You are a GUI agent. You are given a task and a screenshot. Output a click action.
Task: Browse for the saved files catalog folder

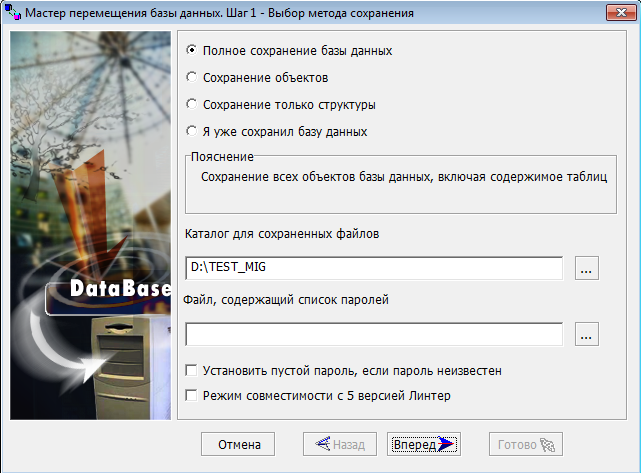pyautogui.click(x=587, y=268)
